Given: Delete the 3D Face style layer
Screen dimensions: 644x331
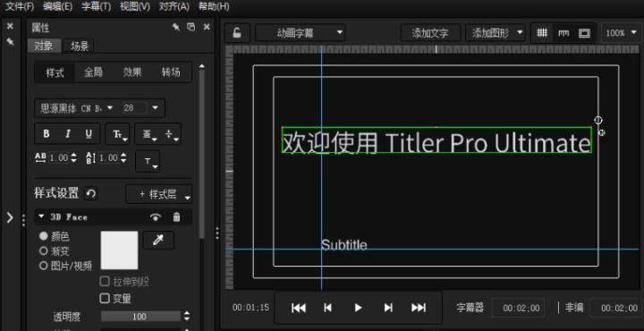Looking at the screenshot, I should pyautogui.click(x=176, y=216).
